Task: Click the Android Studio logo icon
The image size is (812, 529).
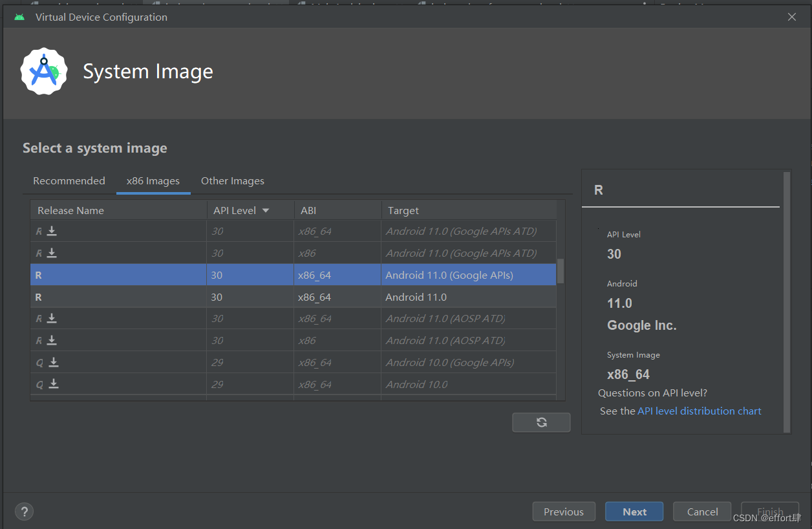Action: click(x=44, y=71)
